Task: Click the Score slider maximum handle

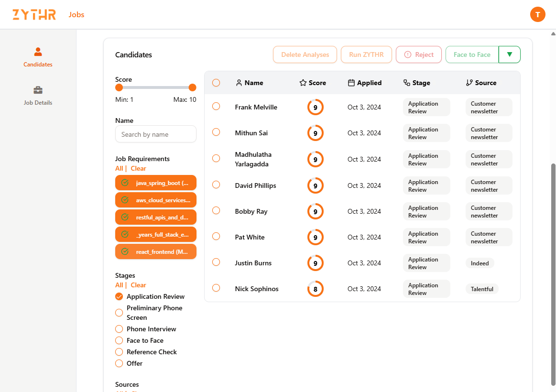Action: pos(192,87)
